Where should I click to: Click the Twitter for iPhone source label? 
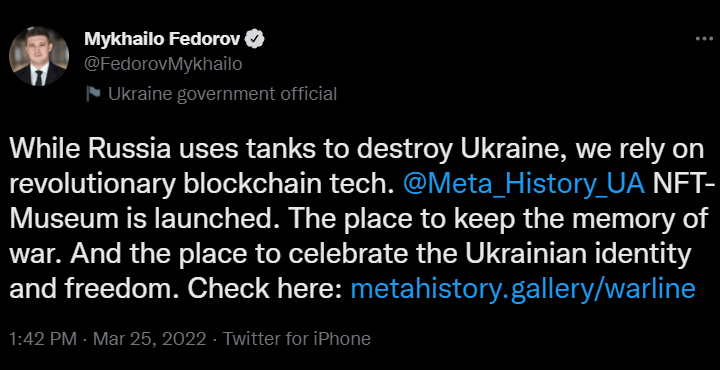pos(297,339)
